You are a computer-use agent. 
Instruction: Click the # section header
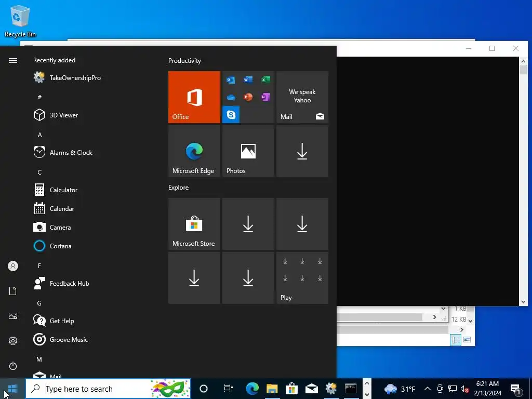(x=39, y=97)
